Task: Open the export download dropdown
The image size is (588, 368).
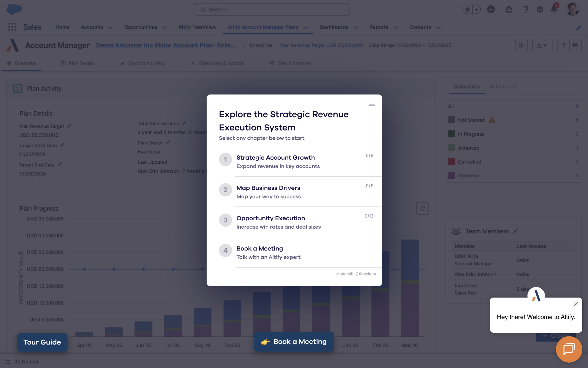Action: pyautogui.click(x=542, y=45)
